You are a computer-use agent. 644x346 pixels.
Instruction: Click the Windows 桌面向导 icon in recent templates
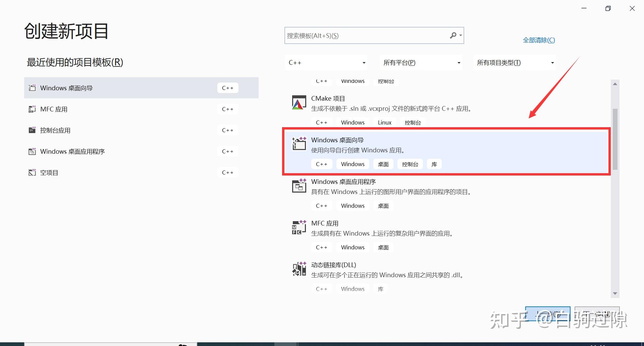(x=32, y=88)
